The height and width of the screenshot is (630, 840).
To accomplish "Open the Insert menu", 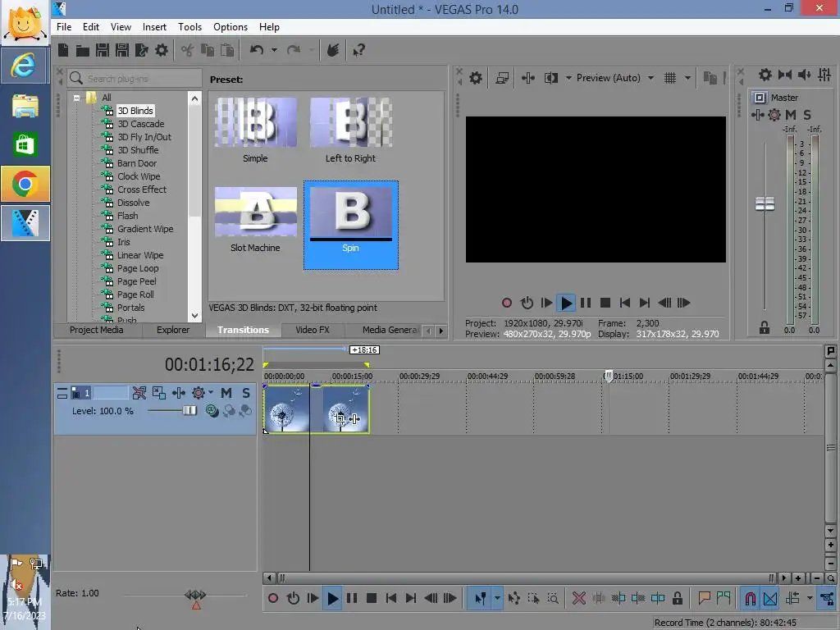I will (154, 27).
